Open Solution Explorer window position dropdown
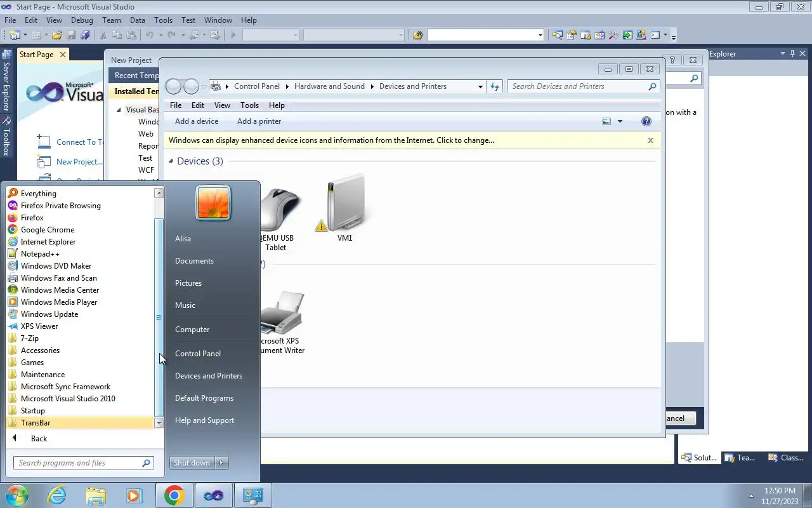Viewport: 812px width, 508px height. 782,53
